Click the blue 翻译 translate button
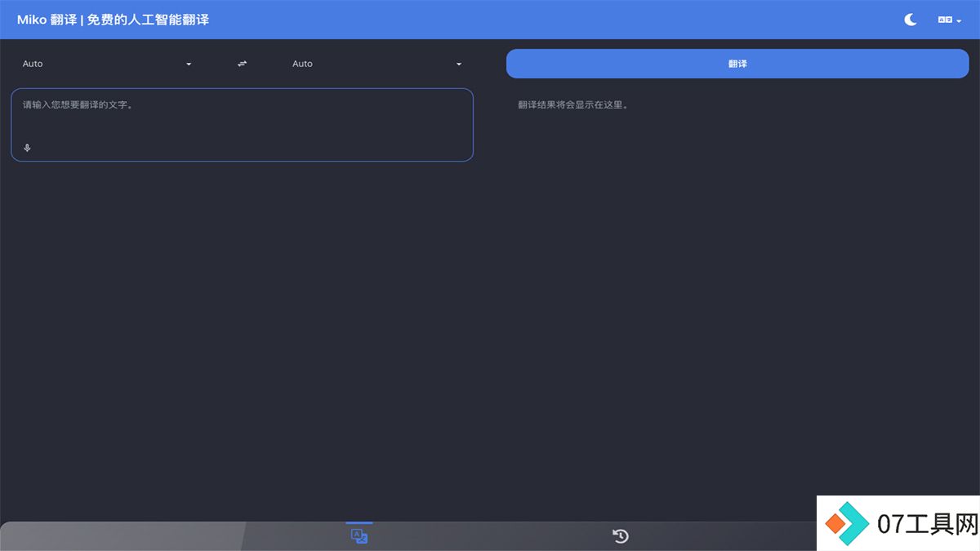 (x=737, y=64)
